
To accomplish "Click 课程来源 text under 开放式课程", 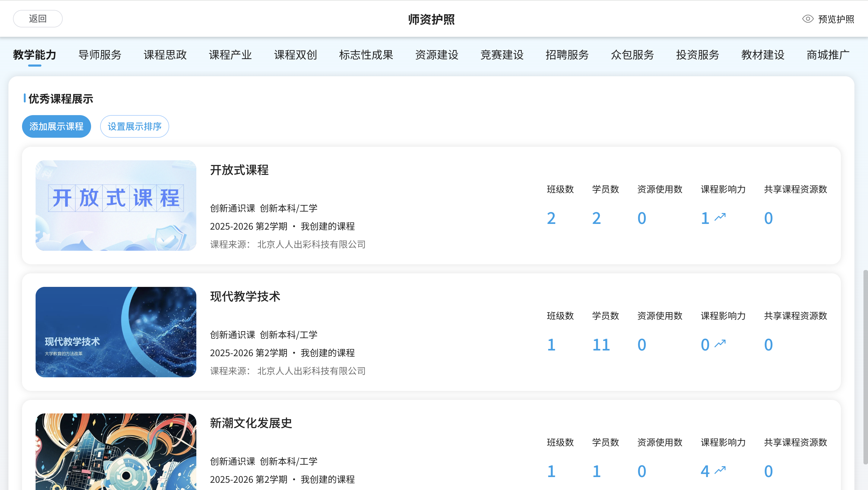I will point(288,244).
